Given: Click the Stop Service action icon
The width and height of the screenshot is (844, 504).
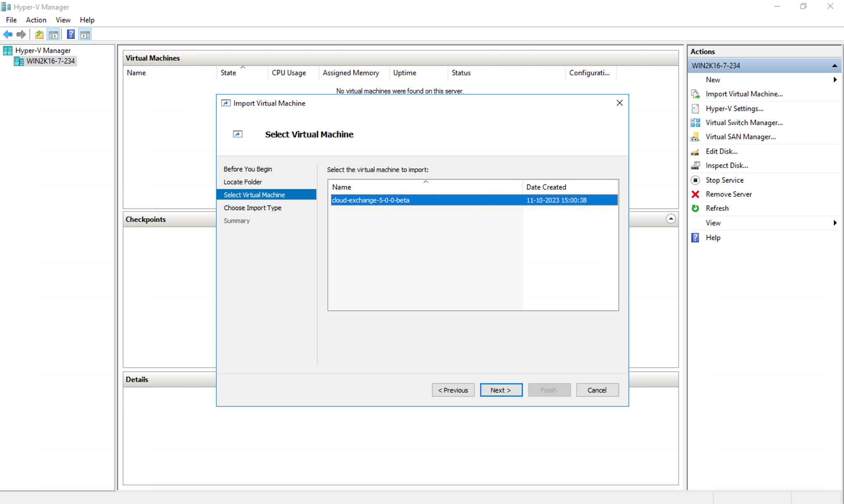Looking at the screenshot, I should [696, 180].
